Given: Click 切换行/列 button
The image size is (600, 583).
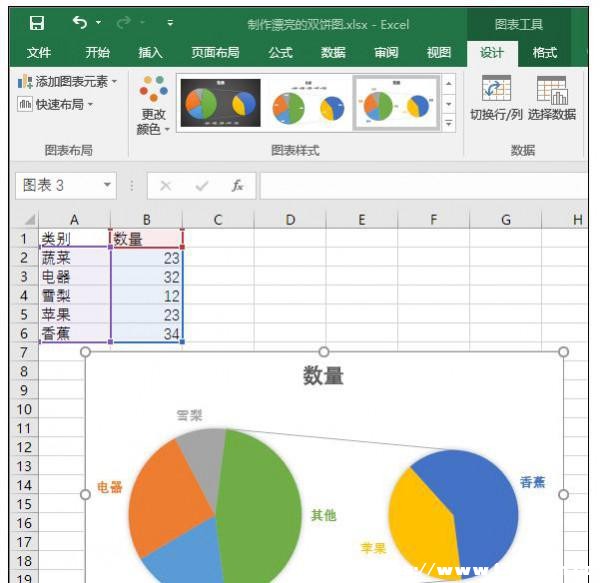Looking at the screenshot, I should tap(496, 98).
